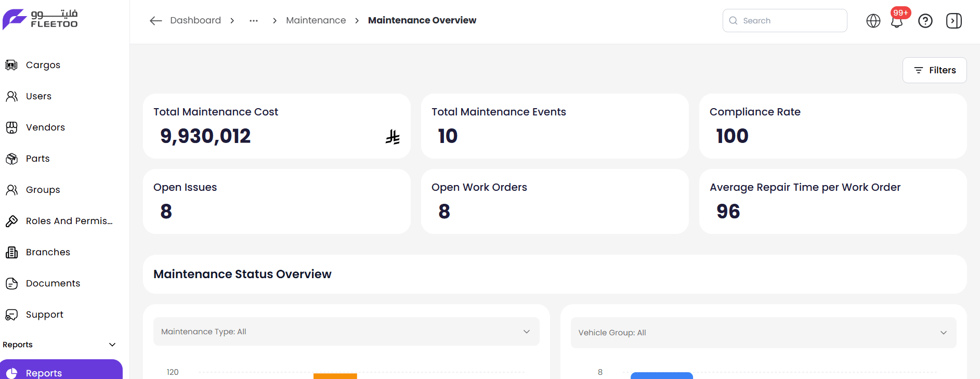Click the help question mark icon
Viewport: 980px width, 379px height.
(x=925, y=21)
